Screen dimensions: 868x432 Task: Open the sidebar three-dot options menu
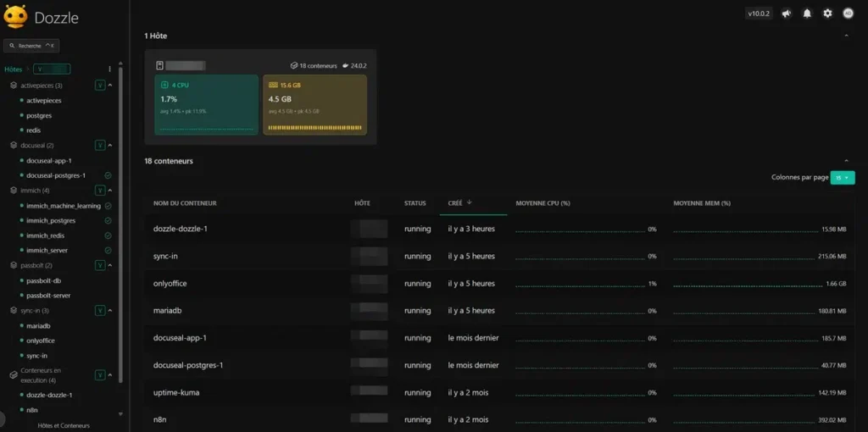tap(109, 69)
